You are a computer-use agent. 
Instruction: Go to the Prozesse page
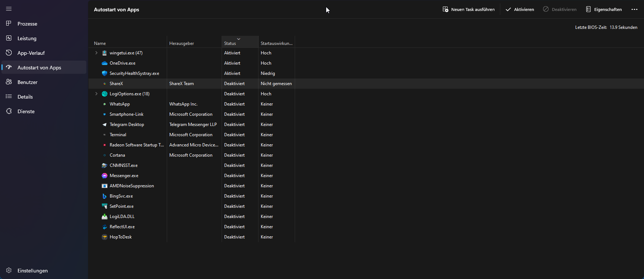click(x=44, y=24)
